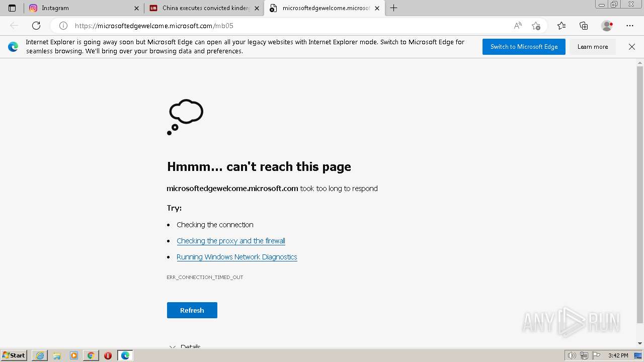Image resolution: width=644 pixels, height=362 pixels.
Task: Open the Windows Start button
Action: point(14,355)
